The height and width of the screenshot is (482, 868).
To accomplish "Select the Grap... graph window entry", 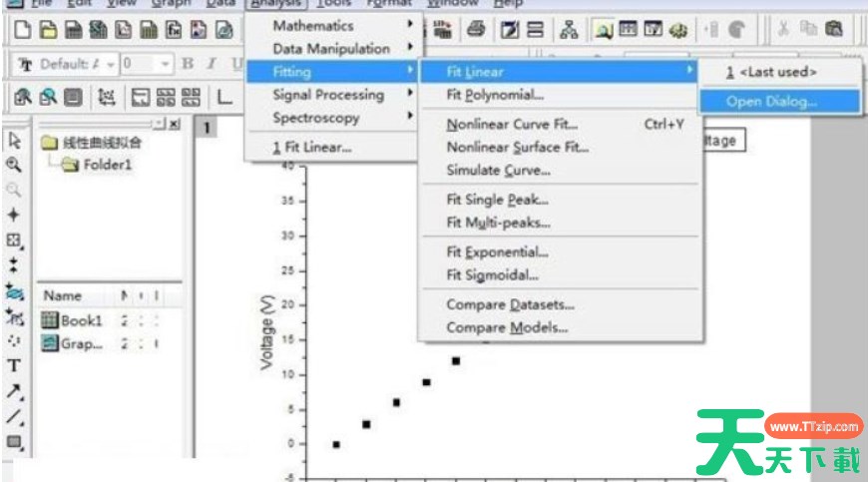I will tap(73, 343).
